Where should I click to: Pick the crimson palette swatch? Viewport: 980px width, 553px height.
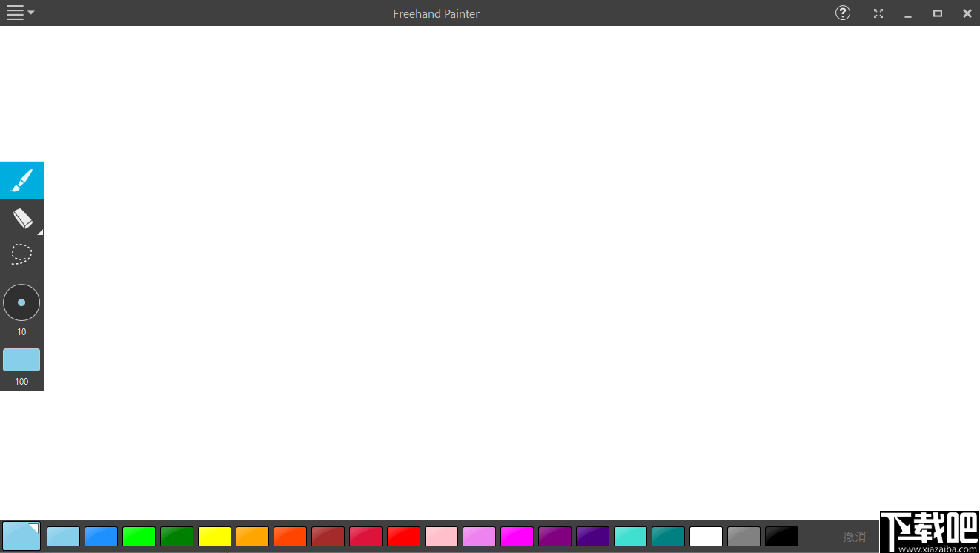366,536
